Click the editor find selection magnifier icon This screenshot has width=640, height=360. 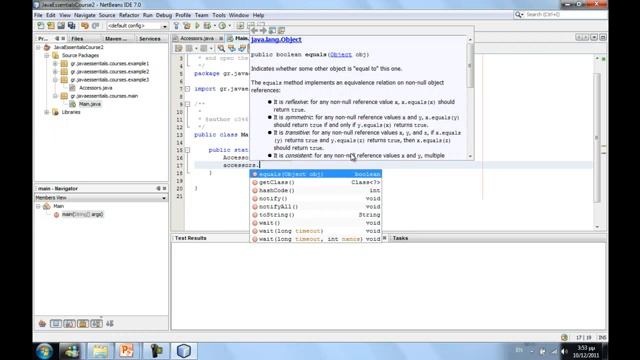click(x=221, y=49)
